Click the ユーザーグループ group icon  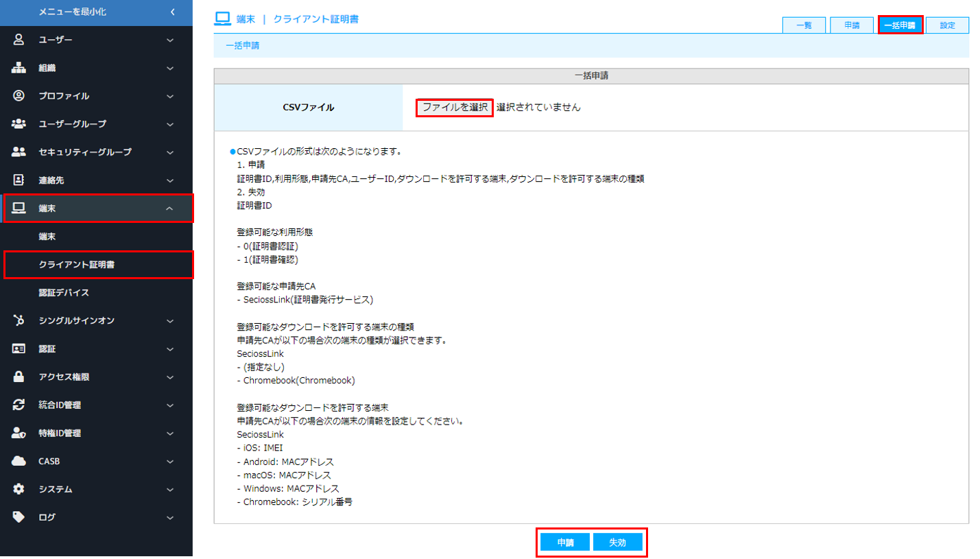coord(19,124)
